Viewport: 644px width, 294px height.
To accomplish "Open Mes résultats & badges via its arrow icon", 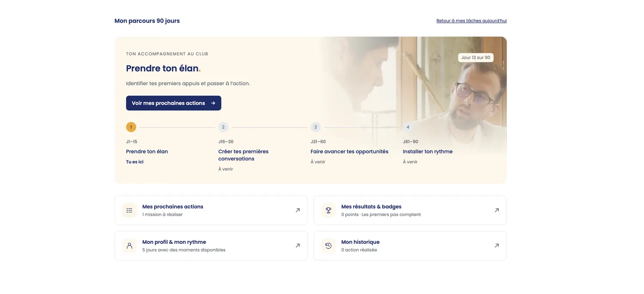I will (x=497, y=210).
